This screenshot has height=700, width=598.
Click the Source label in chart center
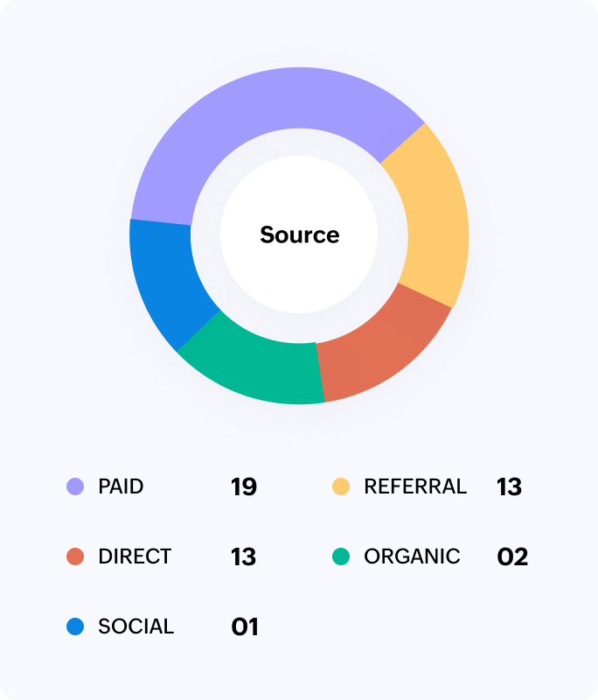299,235
